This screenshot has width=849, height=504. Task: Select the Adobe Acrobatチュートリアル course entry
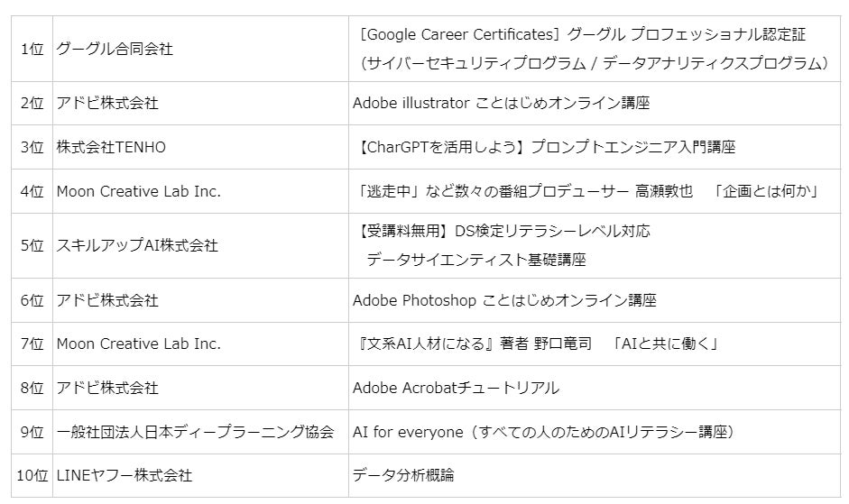coord(456,388)
